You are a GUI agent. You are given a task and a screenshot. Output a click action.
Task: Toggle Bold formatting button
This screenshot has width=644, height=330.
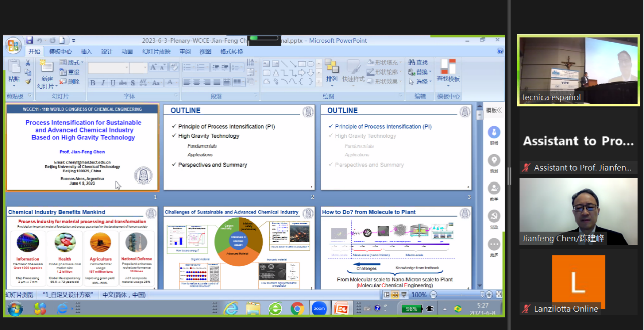coord(93,83)
